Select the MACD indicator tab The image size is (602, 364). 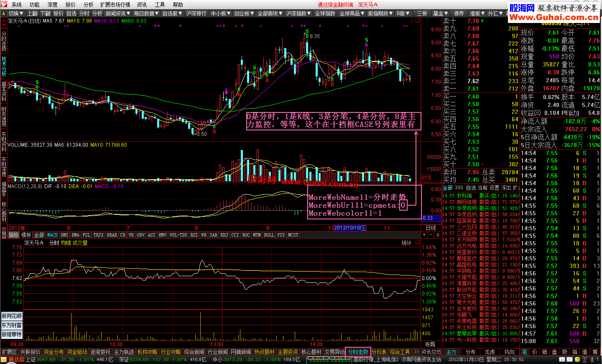click(52, 235)
